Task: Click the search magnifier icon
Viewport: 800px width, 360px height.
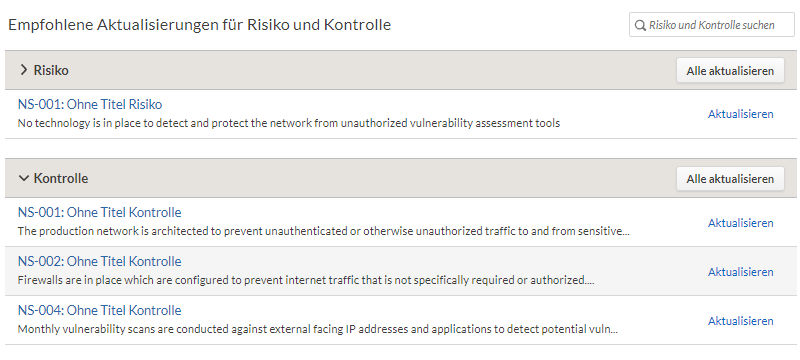Action: tap(640, 25)
